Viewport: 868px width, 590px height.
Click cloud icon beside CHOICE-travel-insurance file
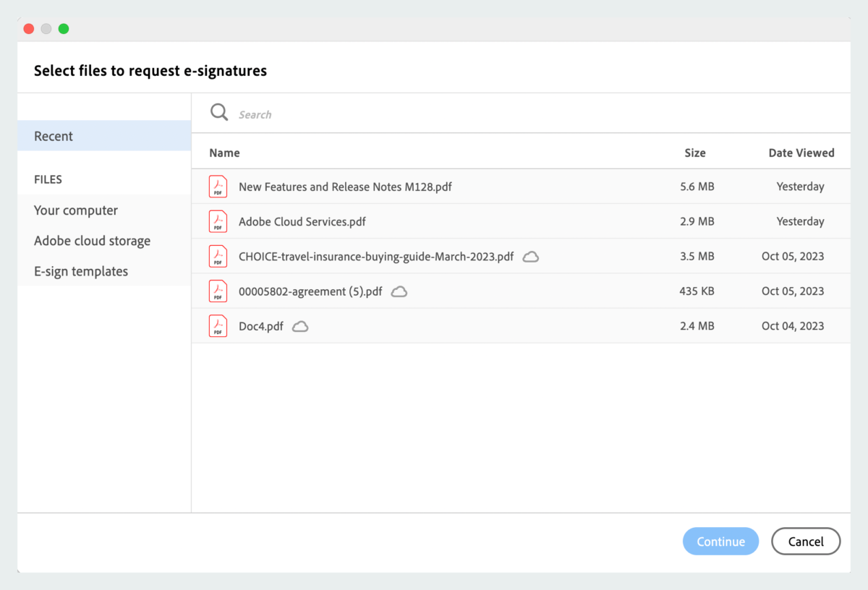[531, 257]
